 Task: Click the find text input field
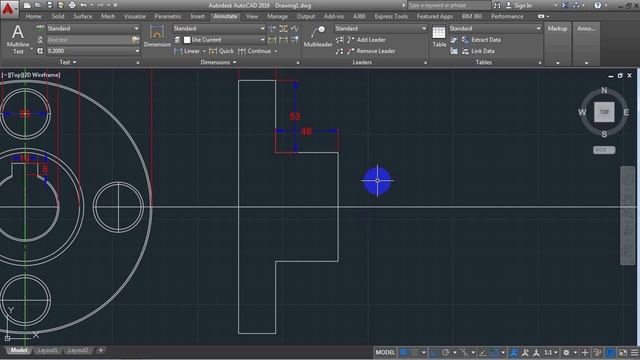89,40
